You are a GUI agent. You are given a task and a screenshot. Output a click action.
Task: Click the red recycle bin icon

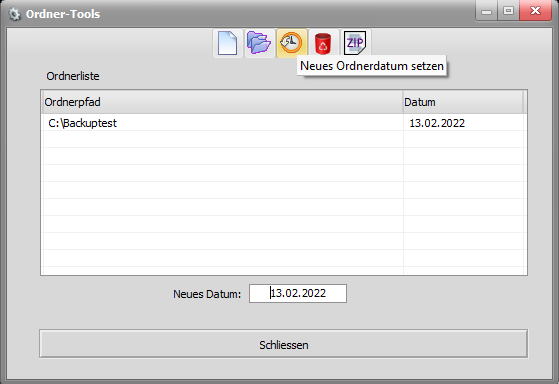click(x=323, y=43)
